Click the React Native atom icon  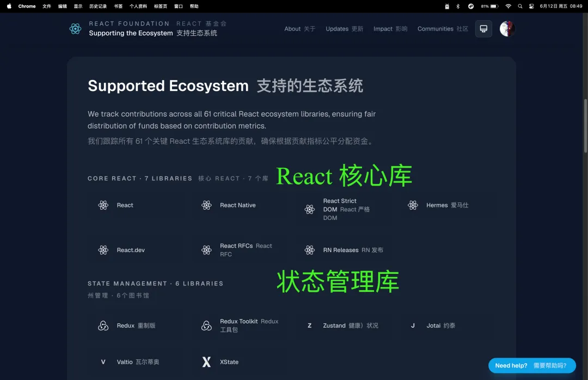[207, 205]
